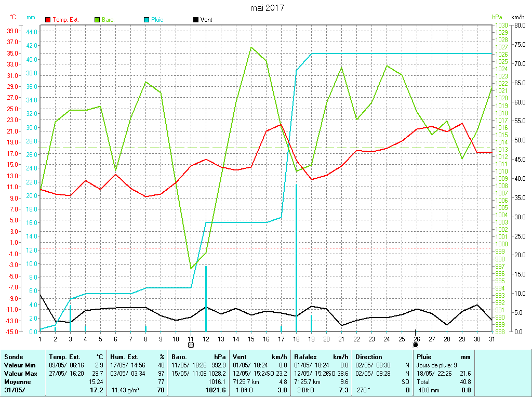Click the Moyenne row label

[x=17, y=382]
